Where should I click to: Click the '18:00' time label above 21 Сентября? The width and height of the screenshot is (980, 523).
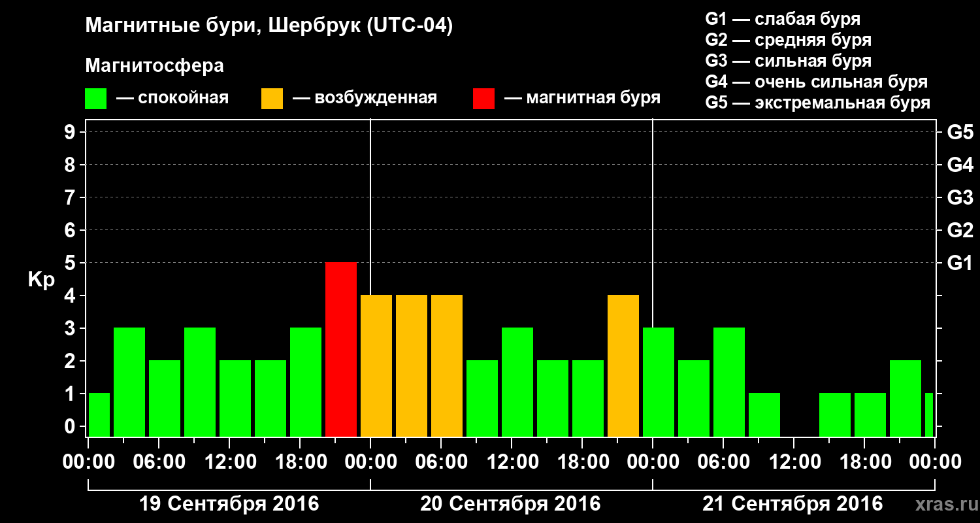pyautogui.click(x=864, y=462)
